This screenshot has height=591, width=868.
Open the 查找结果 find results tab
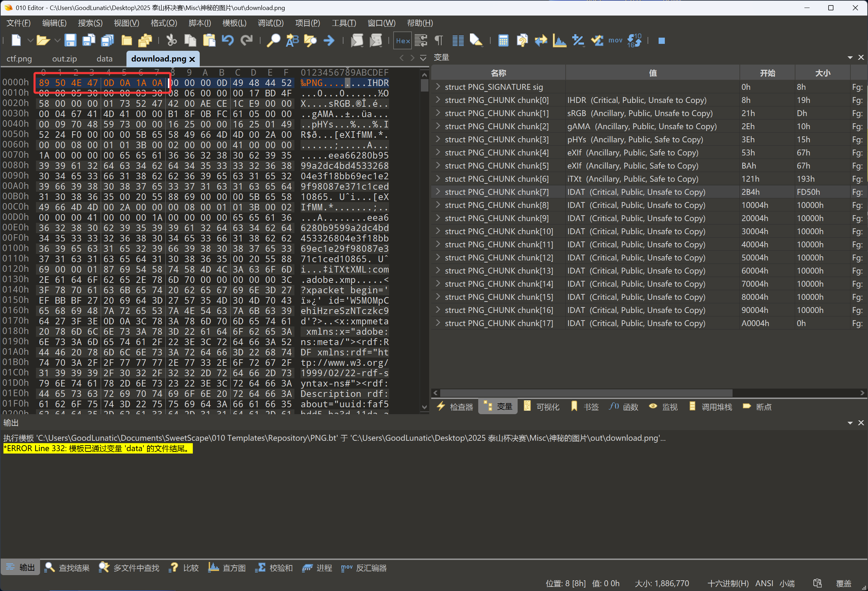67,568
